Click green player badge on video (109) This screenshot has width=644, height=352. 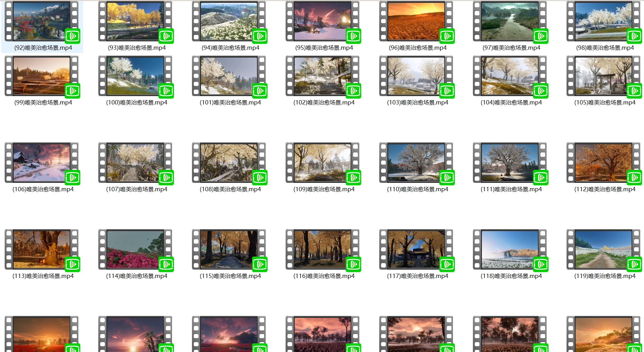(x=353, y=178)
